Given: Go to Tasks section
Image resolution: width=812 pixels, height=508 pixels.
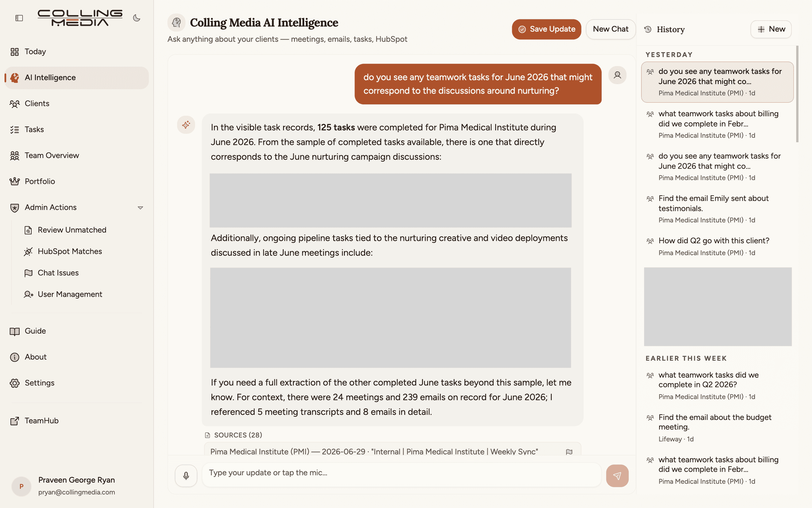Looking at the screenshot, I should pyautogui.click(x=76, y=129).
